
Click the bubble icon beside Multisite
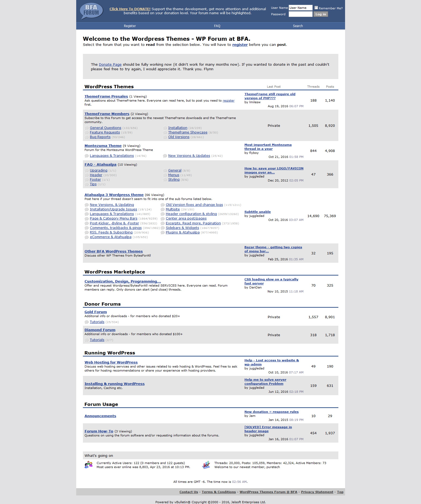163,210
